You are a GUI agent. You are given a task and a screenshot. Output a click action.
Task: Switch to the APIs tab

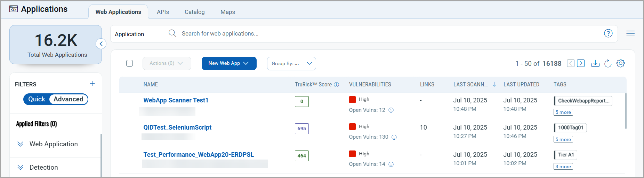[x=163, y=12]
